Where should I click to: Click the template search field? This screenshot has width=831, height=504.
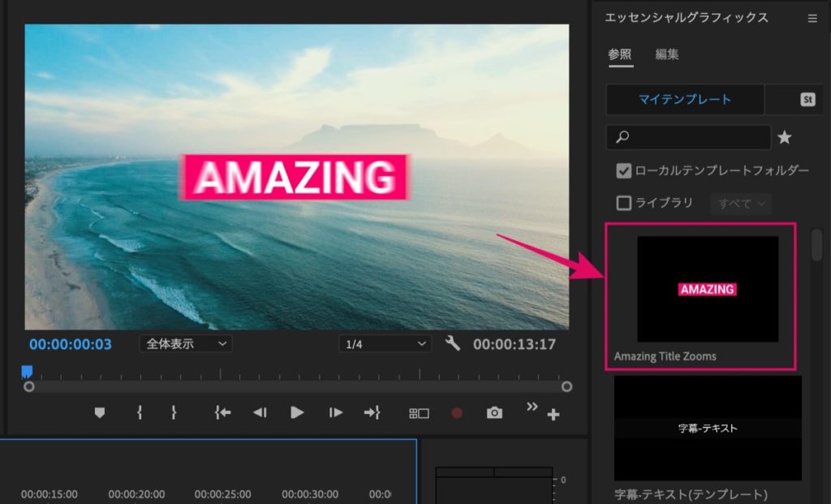[688, 138]
